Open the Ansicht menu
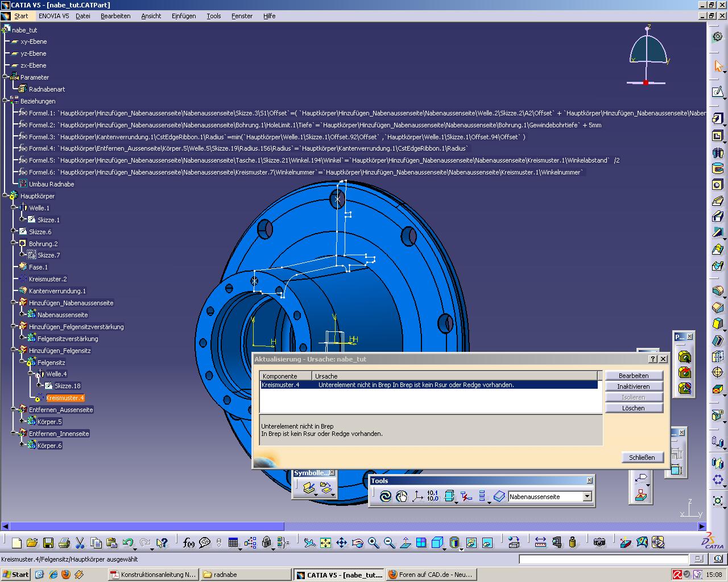 (151, 16)
